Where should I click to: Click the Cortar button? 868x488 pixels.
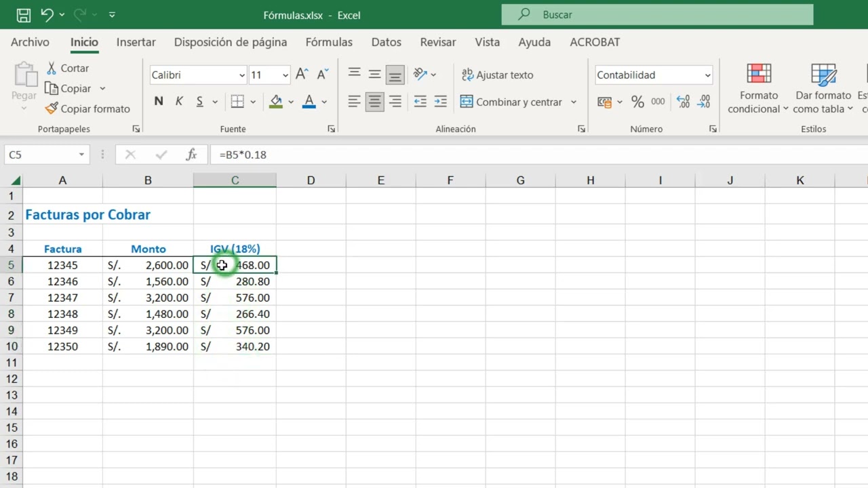[68, 68]
